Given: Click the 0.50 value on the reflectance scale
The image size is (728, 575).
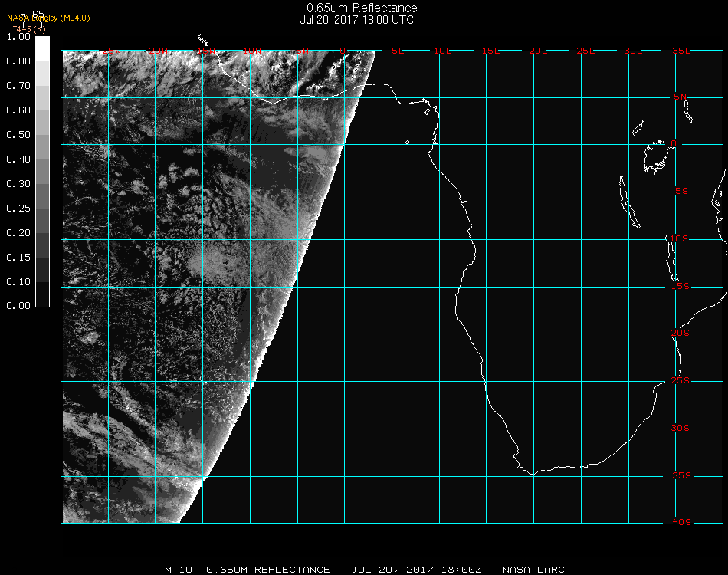Looking at the screenshot, I should pos(18,135).
